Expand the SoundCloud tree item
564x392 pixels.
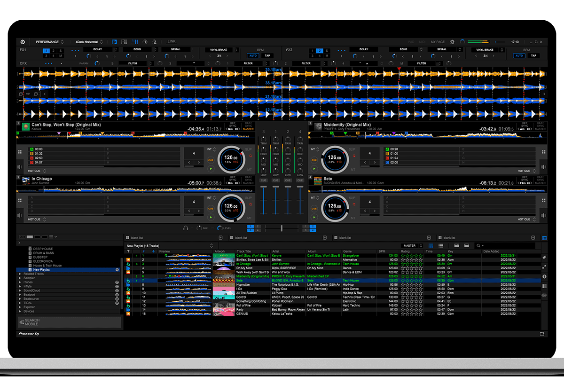(x=20, y=290)
